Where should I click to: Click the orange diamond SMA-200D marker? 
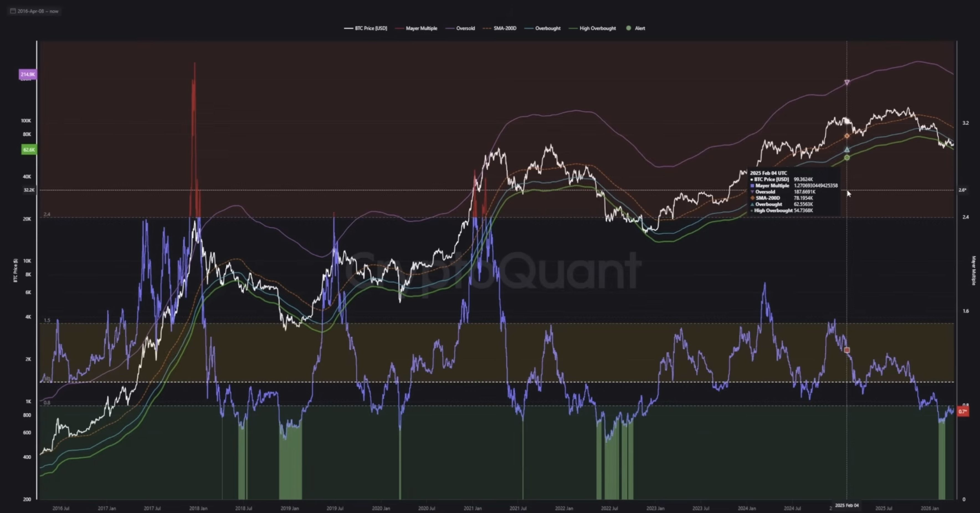point(847,136)
